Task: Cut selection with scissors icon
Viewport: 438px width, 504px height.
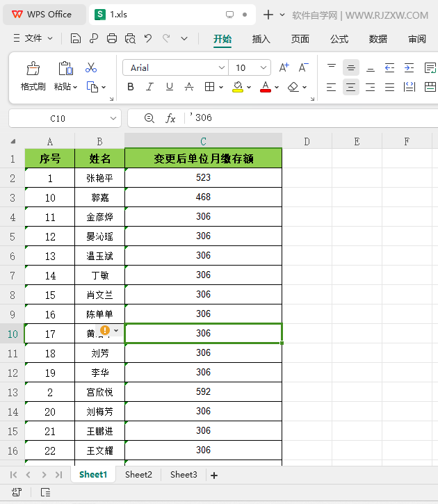Action: [91, 68]
